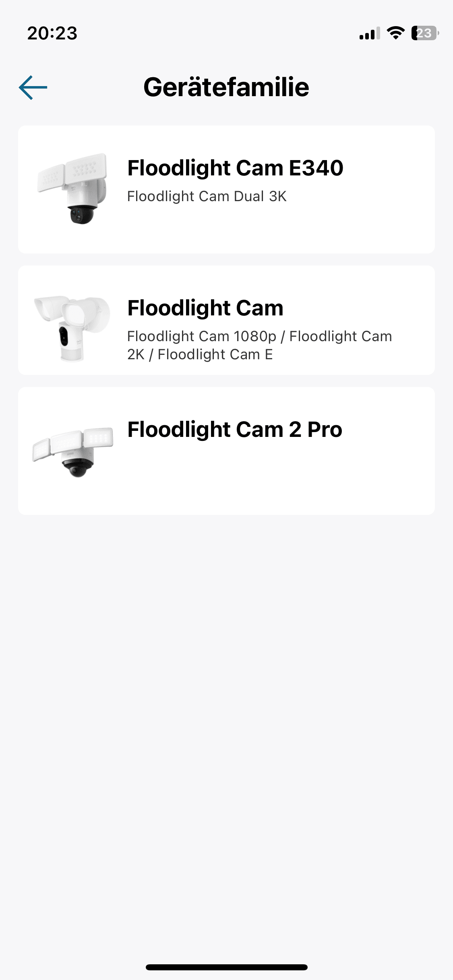Tap the Floodlight Cam 2 Pro image
453x980 pixels.
coord(72,451)
